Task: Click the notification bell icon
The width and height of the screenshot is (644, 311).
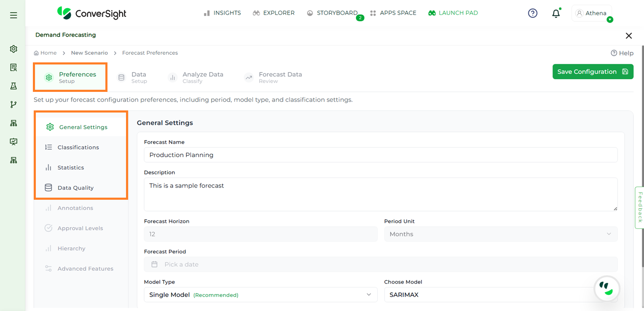Action: (556, 13)
